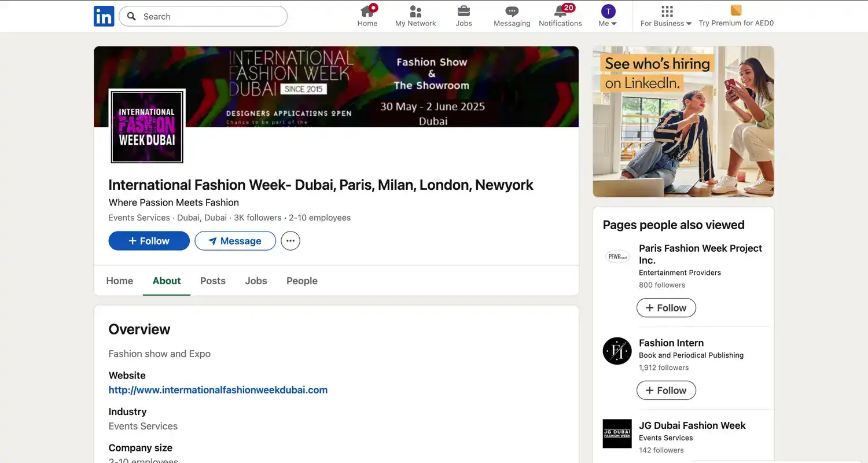Viewport: 868px width, 463px height.
Task: Click the LinkedIn logo
Action: pos(104,16)
